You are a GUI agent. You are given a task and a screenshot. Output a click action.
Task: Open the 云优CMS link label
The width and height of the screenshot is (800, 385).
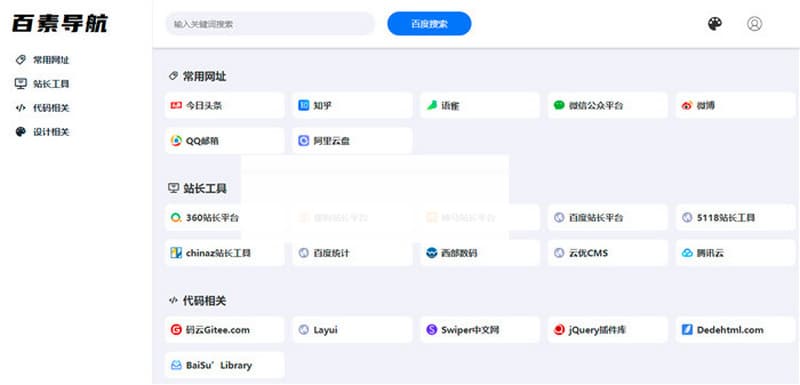pos(588,253)
